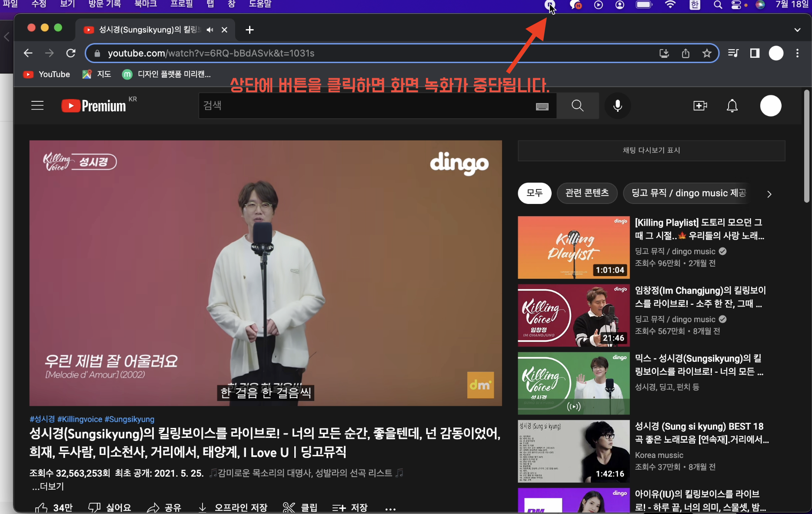This screenshot has height=514, width=812.
Task: Open 성시경 mix playlist thumbnail
Action: [574, 383]
